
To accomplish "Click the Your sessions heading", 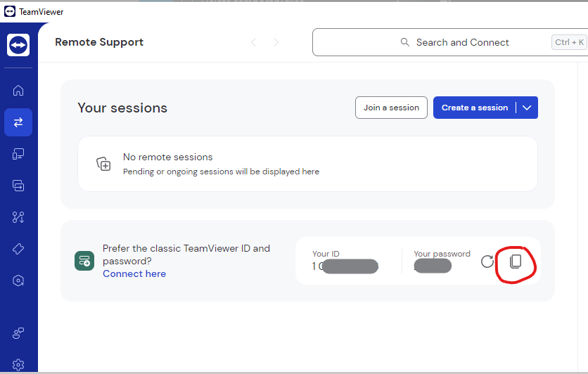I will (122, 108).
